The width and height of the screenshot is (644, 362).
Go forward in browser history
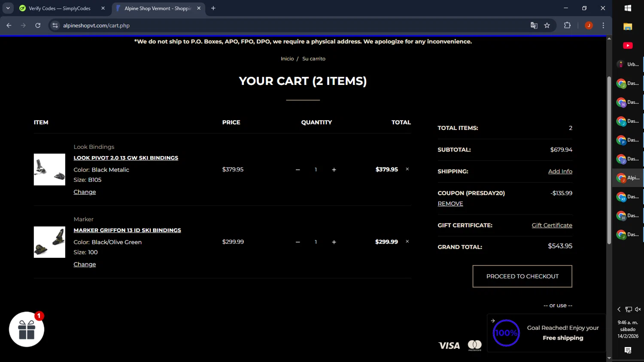coord(23,25)
